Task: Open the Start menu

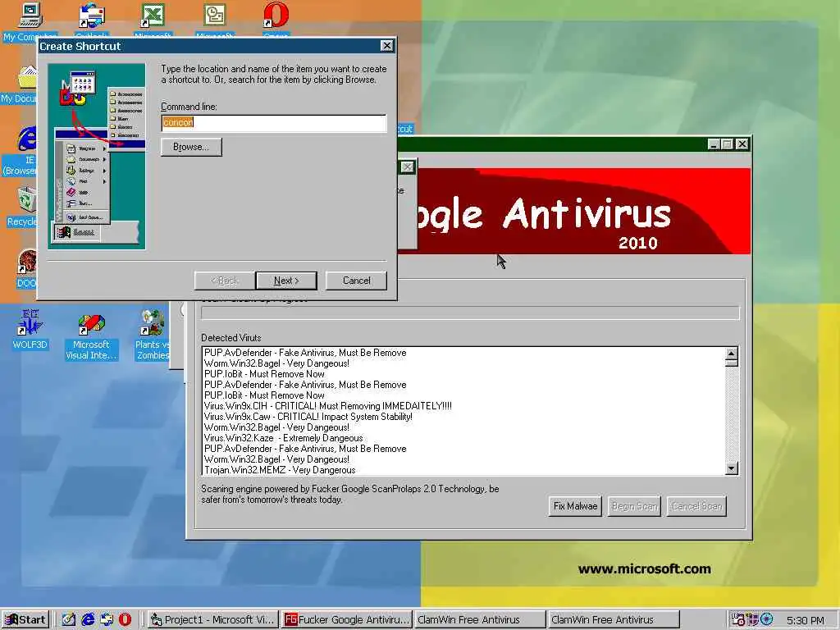Action: 25,620
